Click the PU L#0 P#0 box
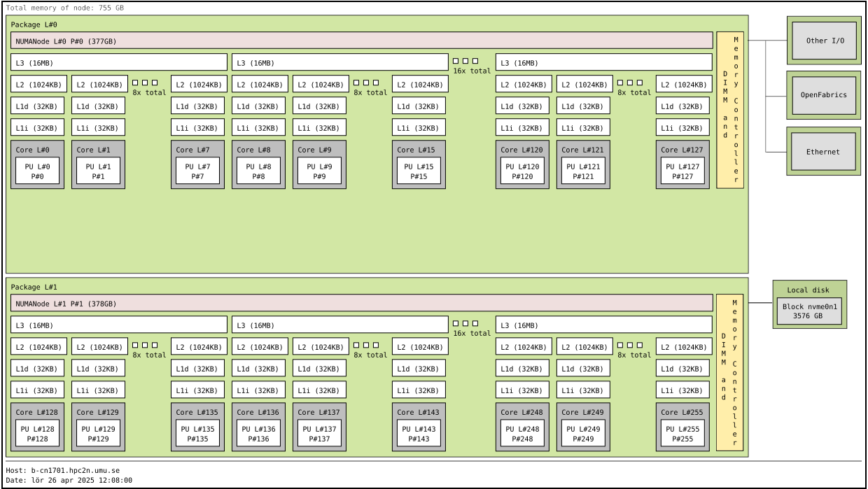868x489 pixels. [x=37, y=171]
